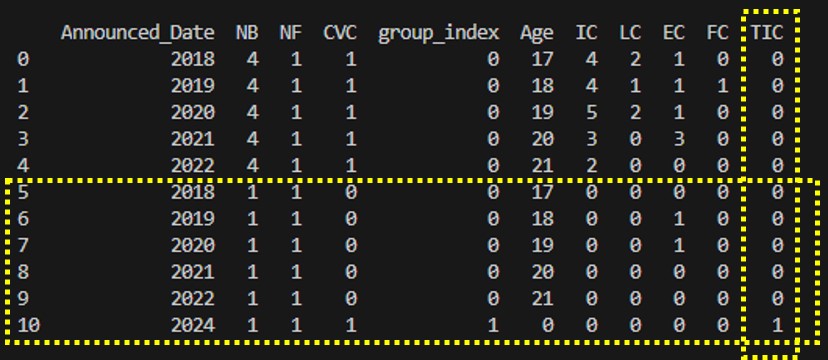Select row index 3 label
Viewport: 828px width, 360px height.
23,139
